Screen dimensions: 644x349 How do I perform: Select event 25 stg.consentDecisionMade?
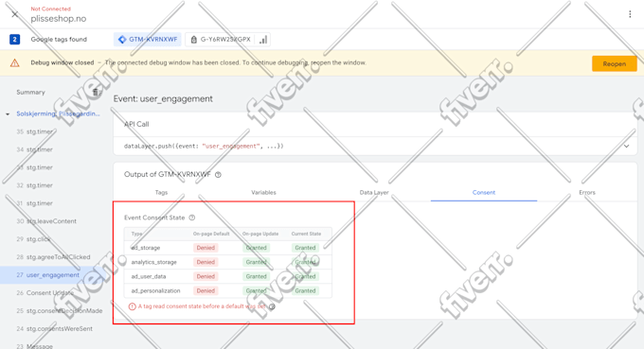point(60,311)
